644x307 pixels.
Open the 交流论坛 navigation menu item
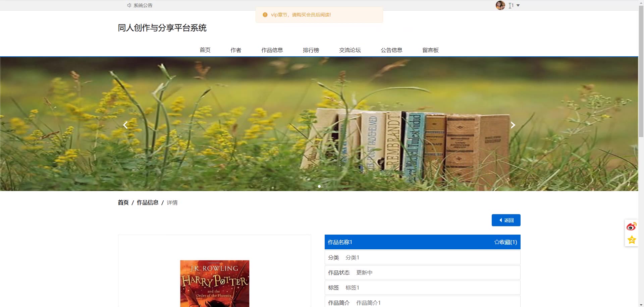click(x=350, y=50)
